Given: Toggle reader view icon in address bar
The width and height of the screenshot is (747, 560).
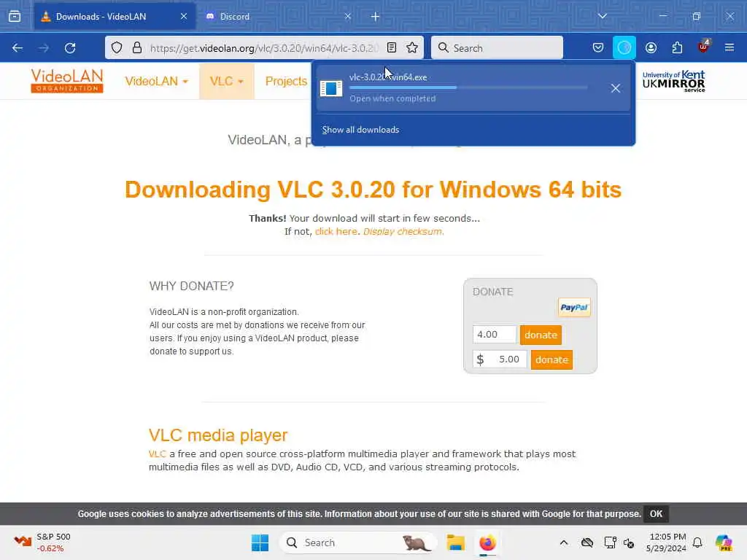Looking at the screenshot, I should coord(392,47).
